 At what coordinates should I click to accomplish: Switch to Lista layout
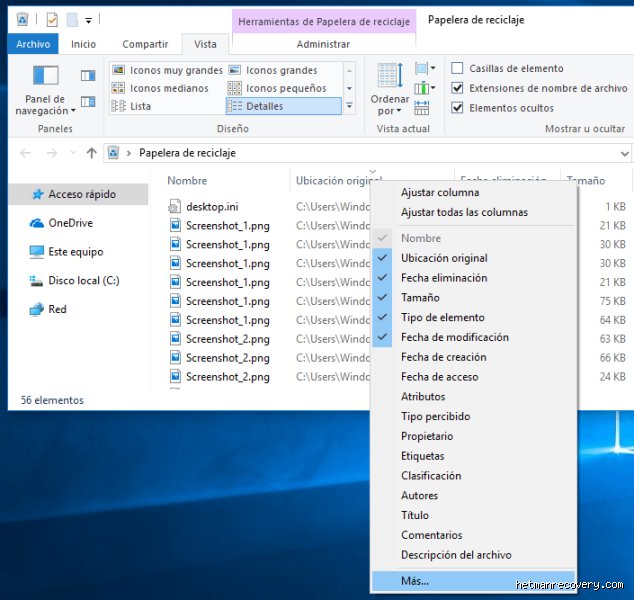click(x=131, y=106)
